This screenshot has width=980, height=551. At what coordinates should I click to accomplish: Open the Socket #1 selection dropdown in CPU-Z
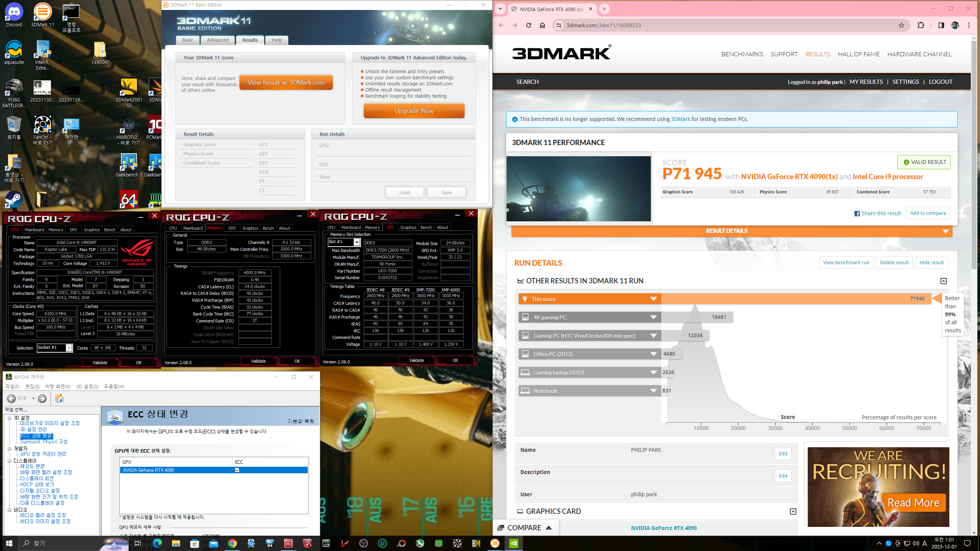coord(69,347)
